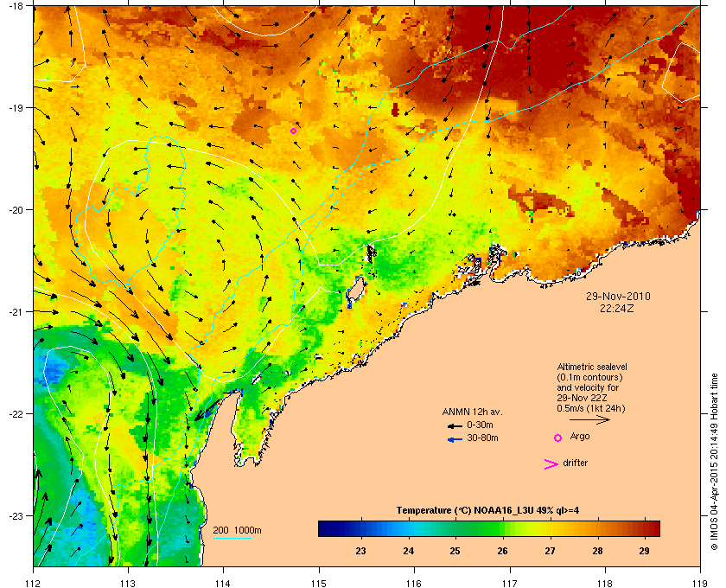The image size is (726, 588).
Task: Click the 0.5m/s velocity scale arrow
Action: click(589, 419)
